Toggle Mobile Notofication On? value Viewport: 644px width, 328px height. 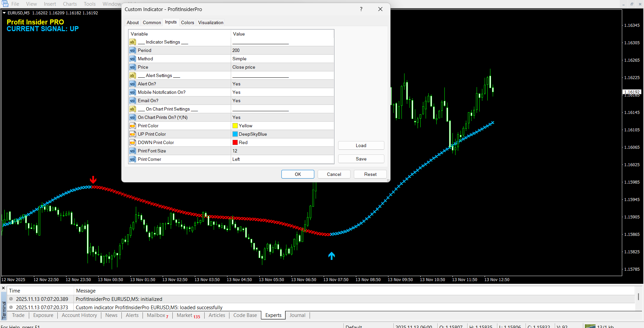coord(236,92)
